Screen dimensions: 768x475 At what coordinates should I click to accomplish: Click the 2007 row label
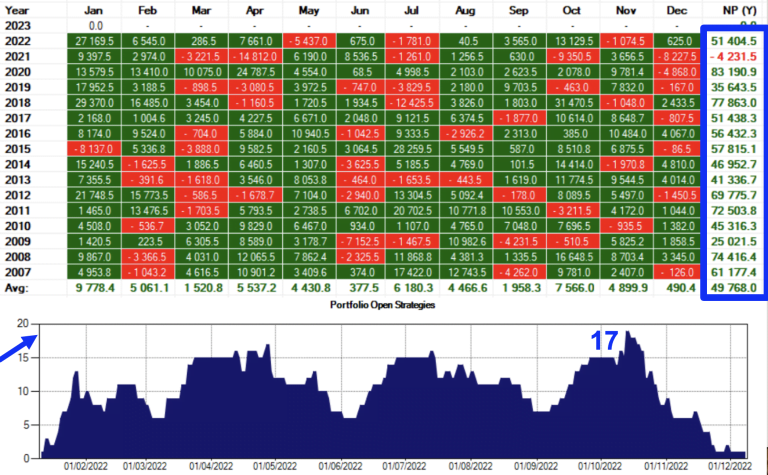click(x=18, y=271)
